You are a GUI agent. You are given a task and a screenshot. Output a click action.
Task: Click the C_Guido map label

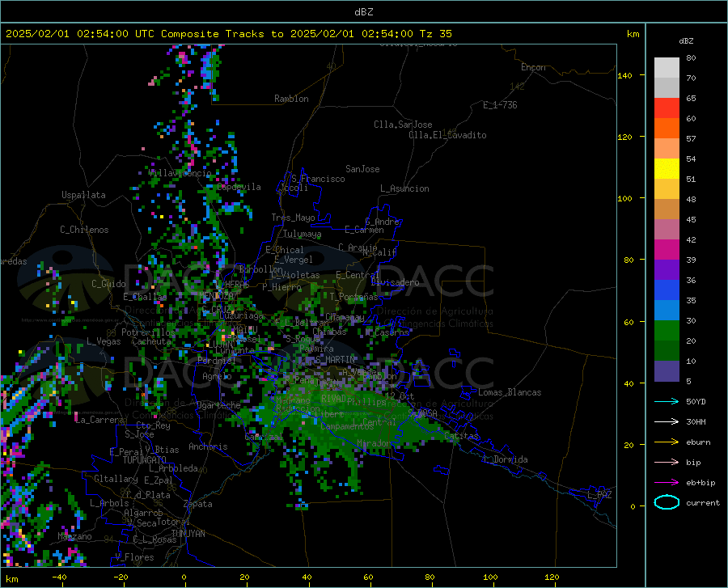[x=108, y=284]
